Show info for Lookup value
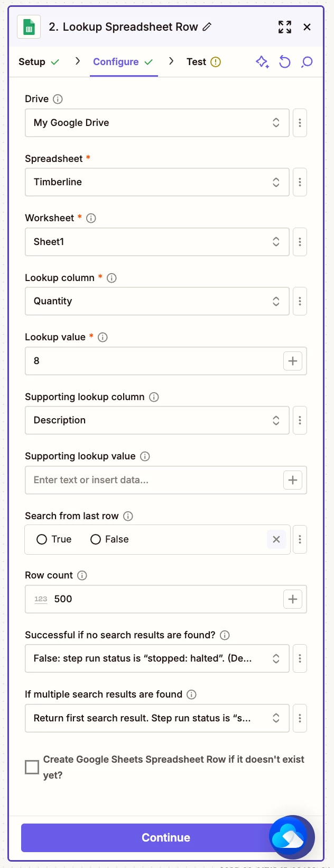Viewport: 334px width, 868px height. click(x=103, y=337)
